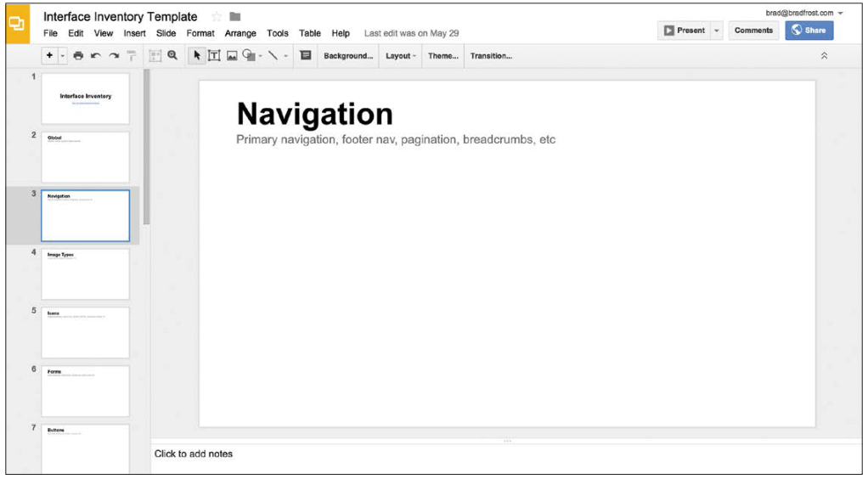Undo the last action
The image size is (868, 479).
[x=96, y=55]
